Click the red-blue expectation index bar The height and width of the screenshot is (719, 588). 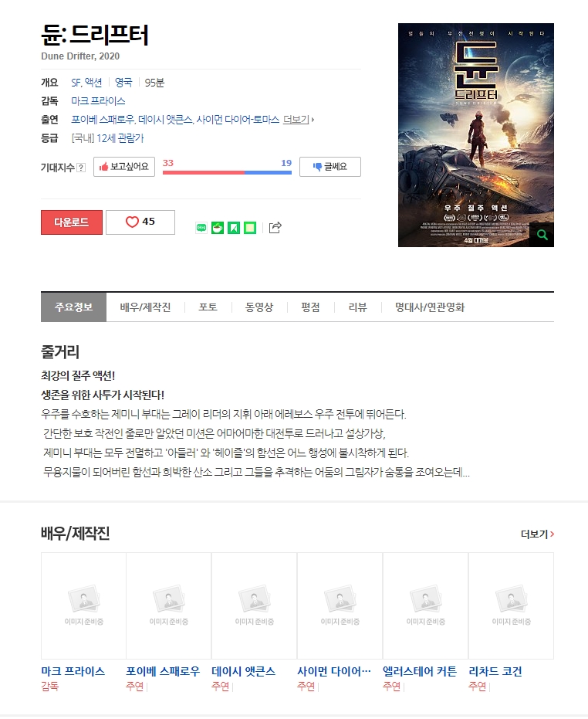tap(227, 172)
